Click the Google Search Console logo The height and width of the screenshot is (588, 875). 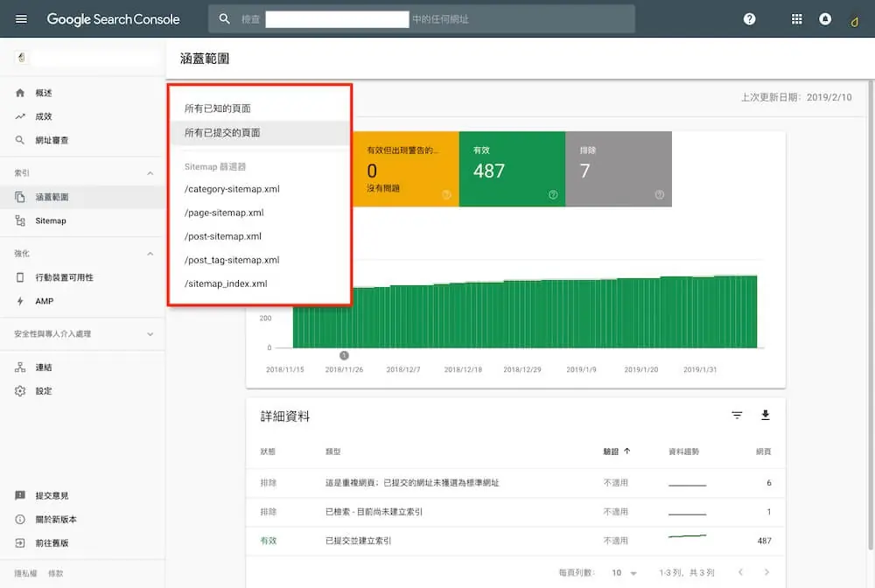click(x=113, y=19)
